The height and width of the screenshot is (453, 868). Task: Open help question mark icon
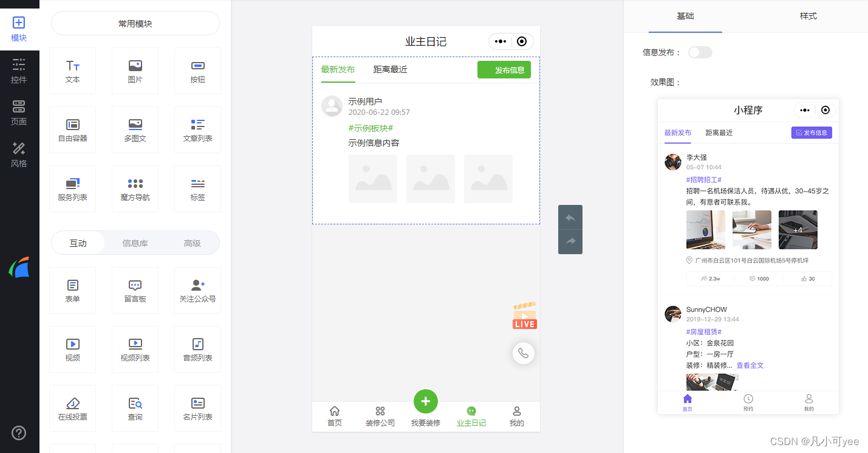[x=19, y=432]
